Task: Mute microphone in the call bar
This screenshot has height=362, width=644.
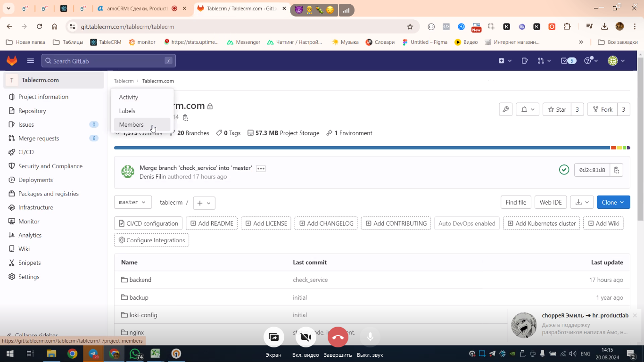Action: 370,337
